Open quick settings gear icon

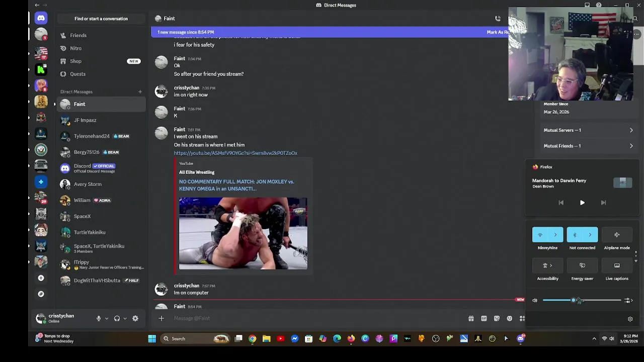click(630, 319)
